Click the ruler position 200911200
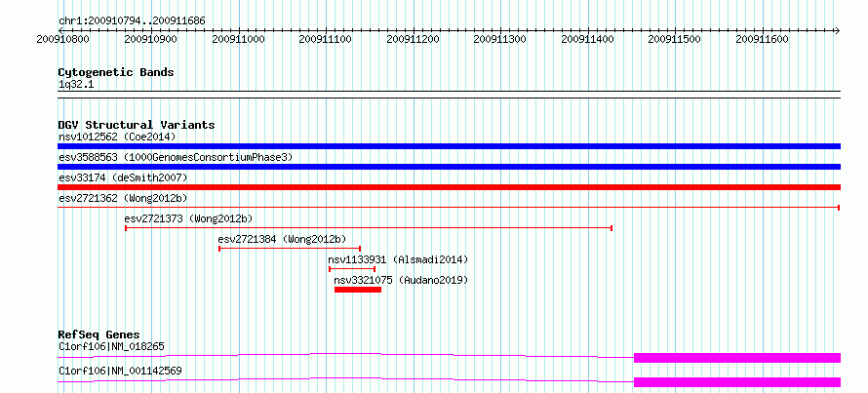The height and width of the screenshot is (393, 868). click(413, 39)
